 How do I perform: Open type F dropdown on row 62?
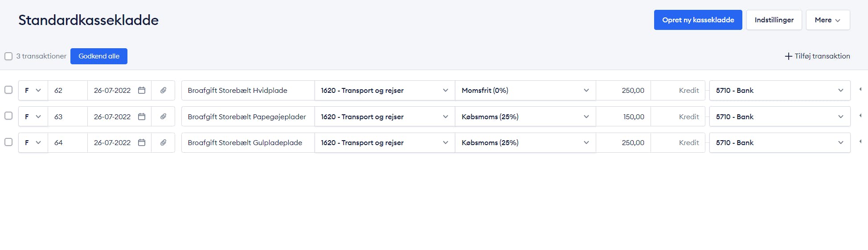pyautogui.click(x=33, y=90)
